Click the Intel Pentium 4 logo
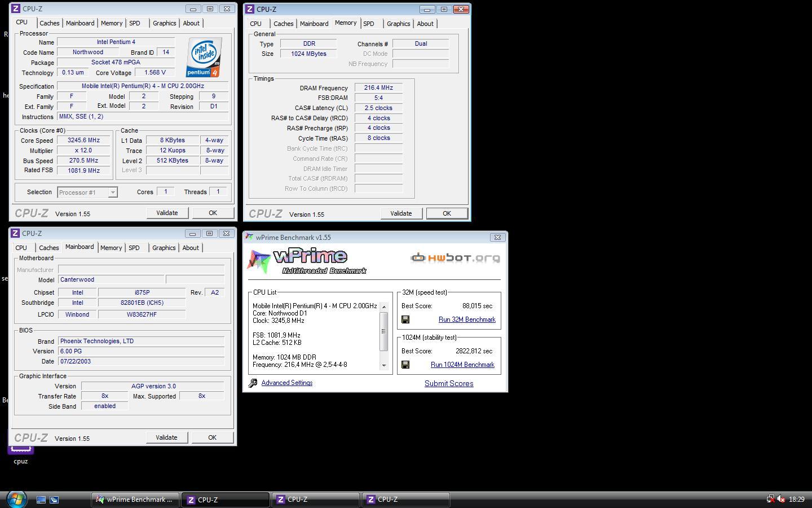 [204, 57]
